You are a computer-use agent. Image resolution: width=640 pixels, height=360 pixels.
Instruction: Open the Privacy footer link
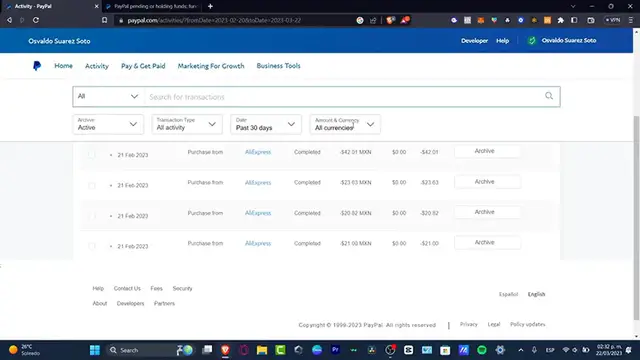tap(468, 324)
